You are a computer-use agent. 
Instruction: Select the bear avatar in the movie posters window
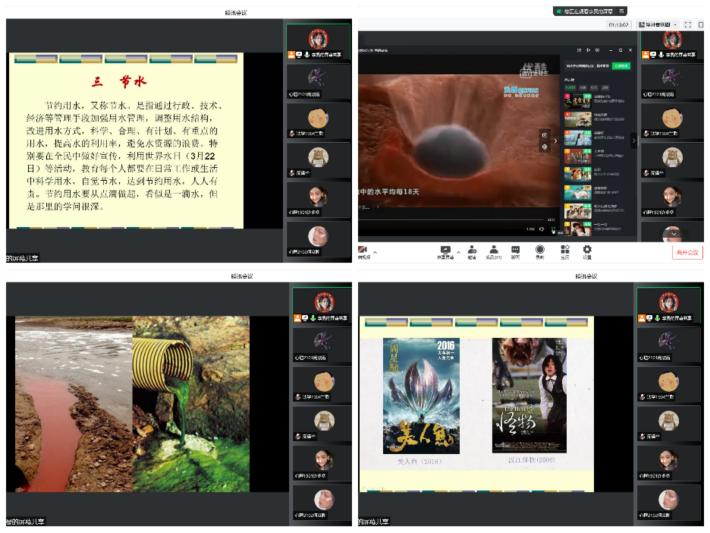pos(669,420)
